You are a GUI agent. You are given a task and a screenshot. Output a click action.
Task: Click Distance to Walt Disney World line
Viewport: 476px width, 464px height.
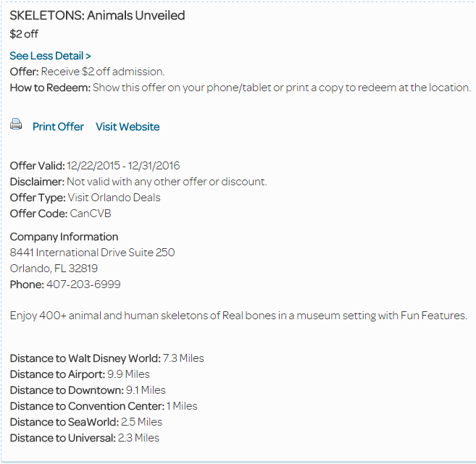coord(107,358)
